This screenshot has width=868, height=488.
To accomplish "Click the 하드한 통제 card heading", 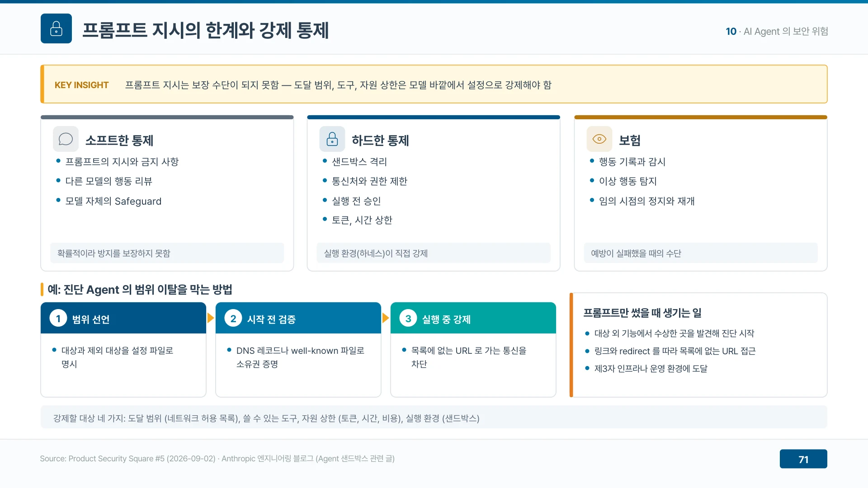I will (x=380, y=140).
